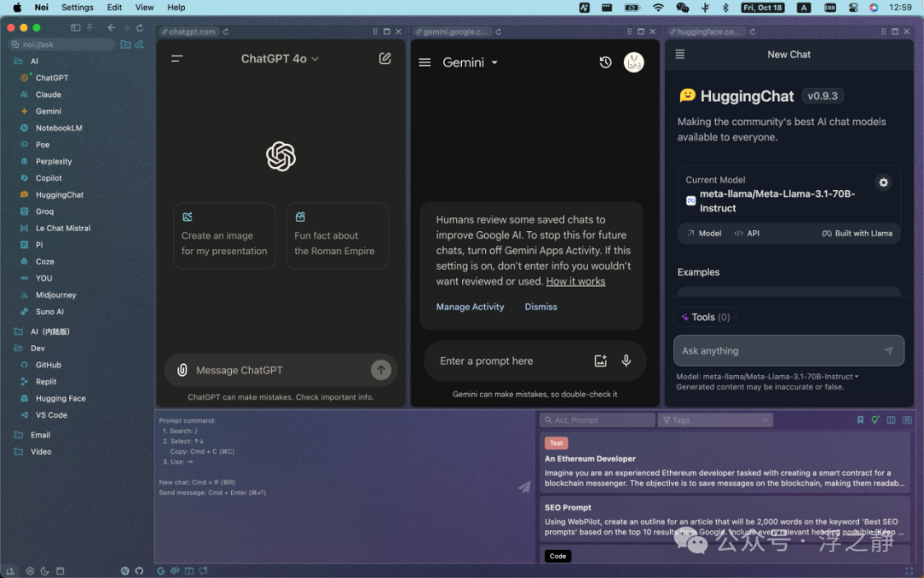Open the Help menu
This screenshot has width=924, height=578.
point(176,8)
